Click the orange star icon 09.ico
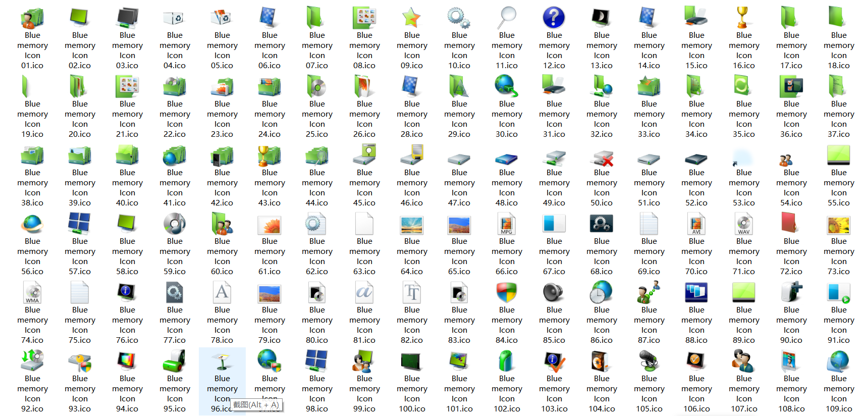The width and height of the screenshot is (868, 416). [x=412, y=18]
